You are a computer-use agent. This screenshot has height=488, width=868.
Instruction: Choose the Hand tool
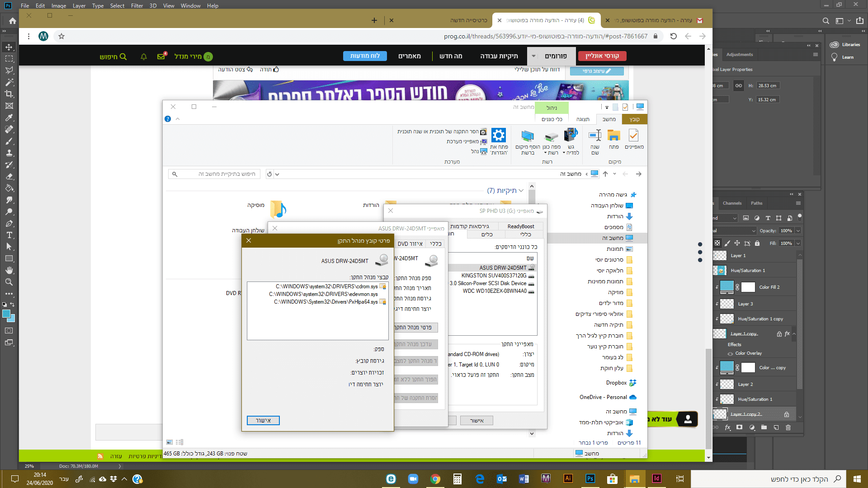[x=9, y=270]
